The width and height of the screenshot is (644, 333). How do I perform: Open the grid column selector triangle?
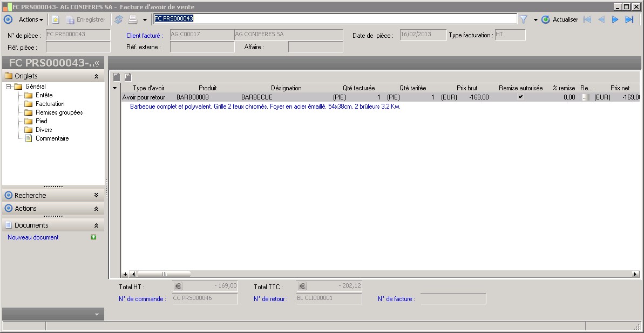pyautogui.click(x=114, y=88)
